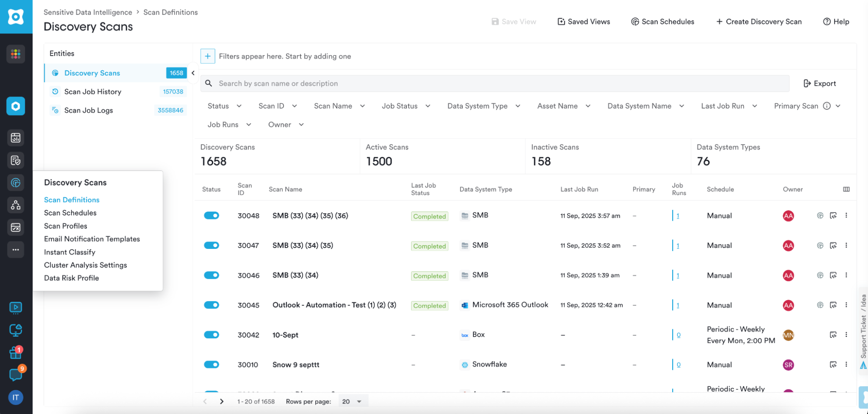The width and height of the screenshot is (868, 414).
Task: Open job runs link for scan 30045
Action: (678, 305)
